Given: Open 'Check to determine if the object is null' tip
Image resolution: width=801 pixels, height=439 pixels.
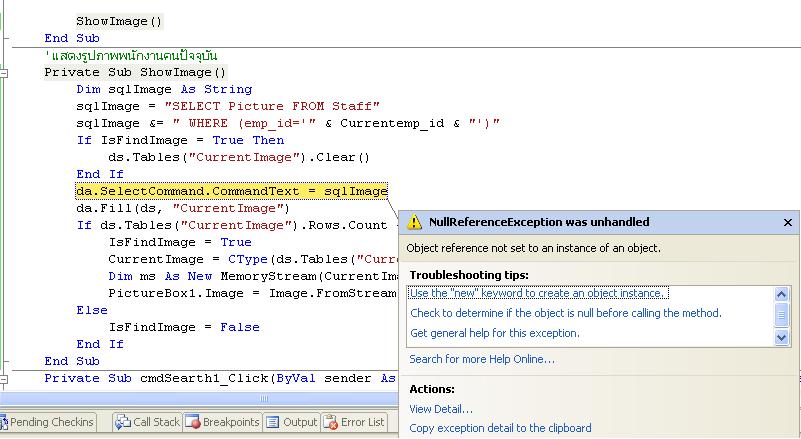Looking at the screenshot, I should pyautogui.click(x=566, y=313).
